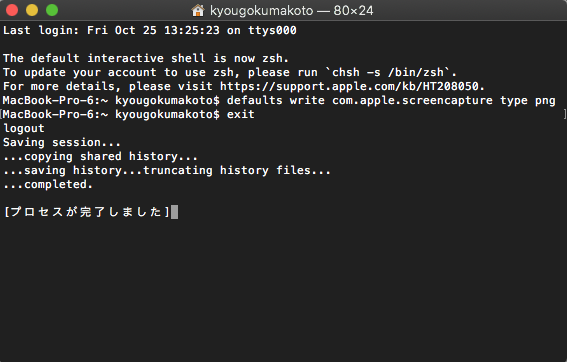Click the Saving session... line
The height and width of the screenshot is (362, 567).
62,142
